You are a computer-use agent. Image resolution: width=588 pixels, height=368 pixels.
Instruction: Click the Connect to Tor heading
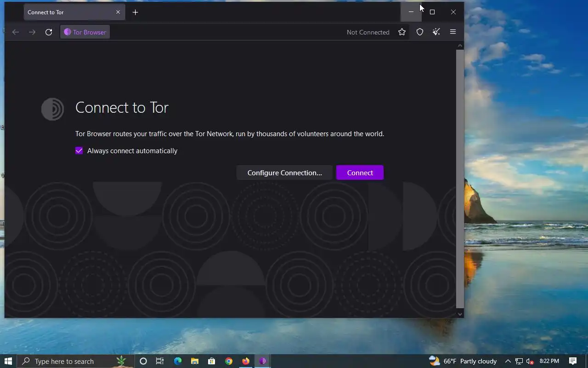coord(122,108)
